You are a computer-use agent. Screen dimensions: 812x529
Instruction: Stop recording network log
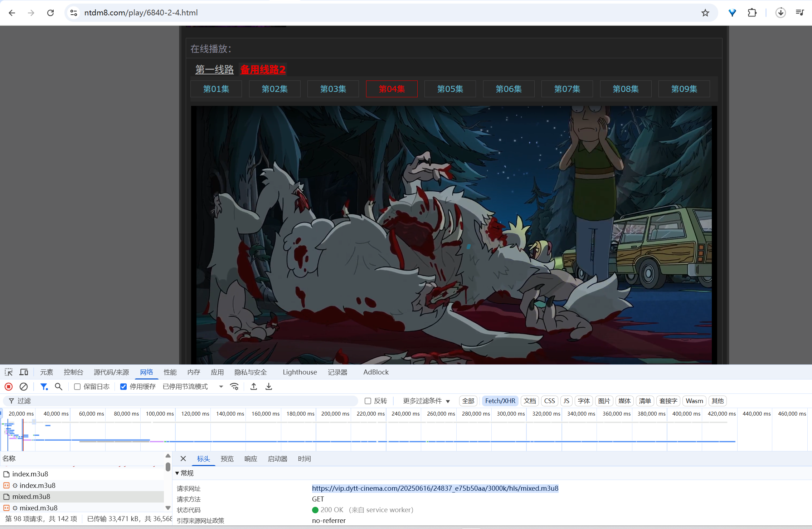click(x=9, y=386)
